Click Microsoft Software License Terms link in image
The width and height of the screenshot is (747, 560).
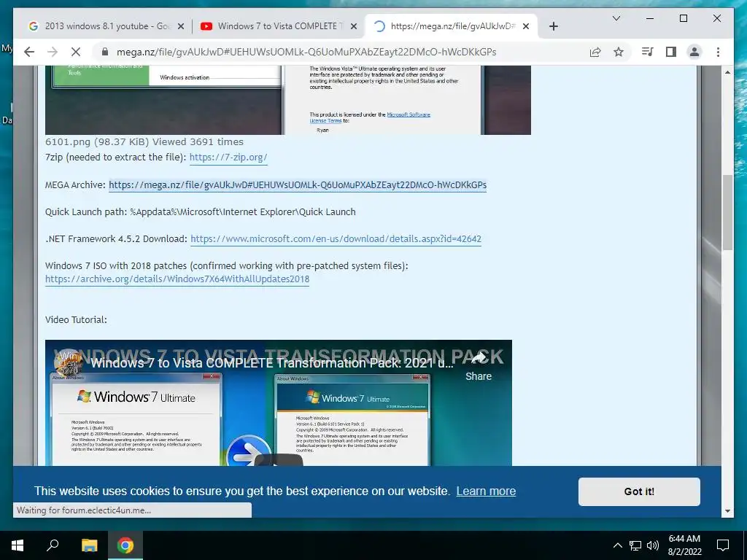click(370, 117)
